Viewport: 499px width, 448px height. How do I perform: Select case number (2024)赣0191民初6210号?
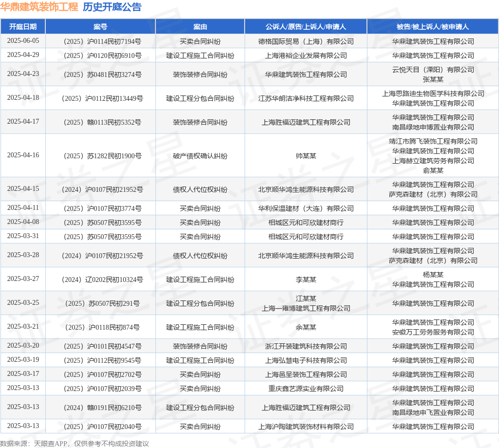click(x=102, y=408)
